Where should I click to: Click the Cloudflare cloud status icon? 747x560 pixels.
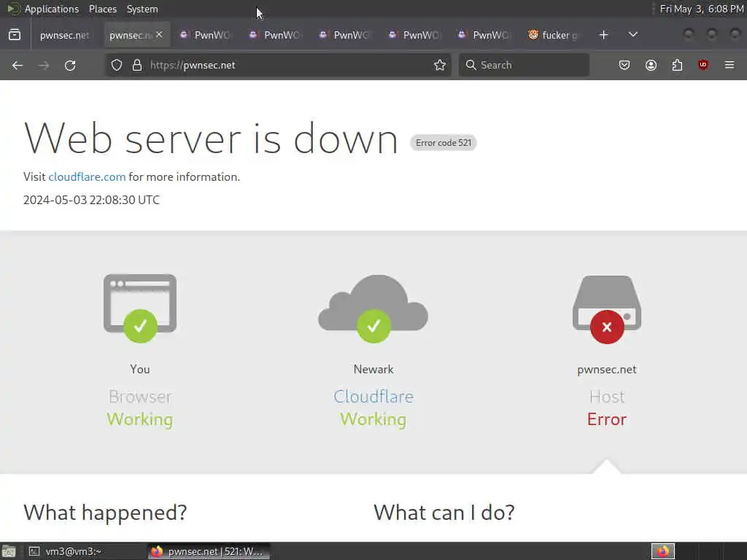pyautogui.click(x=373, y=308)
